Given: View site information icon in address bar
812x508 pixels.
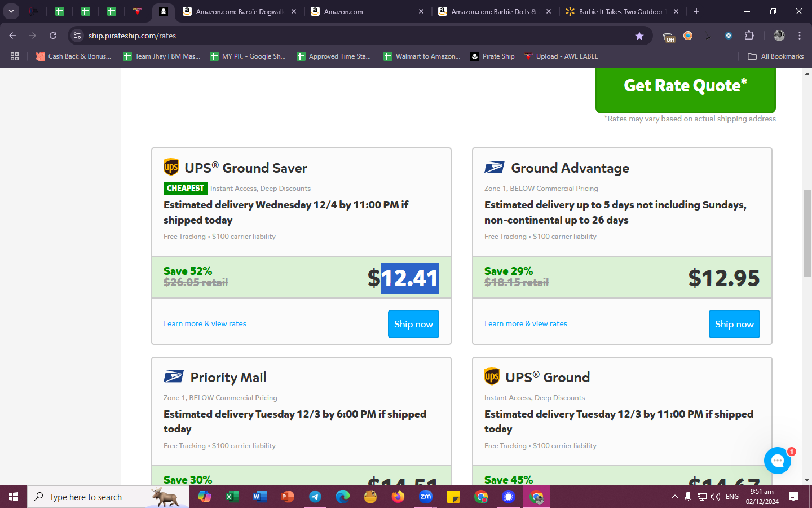Looking at the screenshot, I should coord(77,36).
